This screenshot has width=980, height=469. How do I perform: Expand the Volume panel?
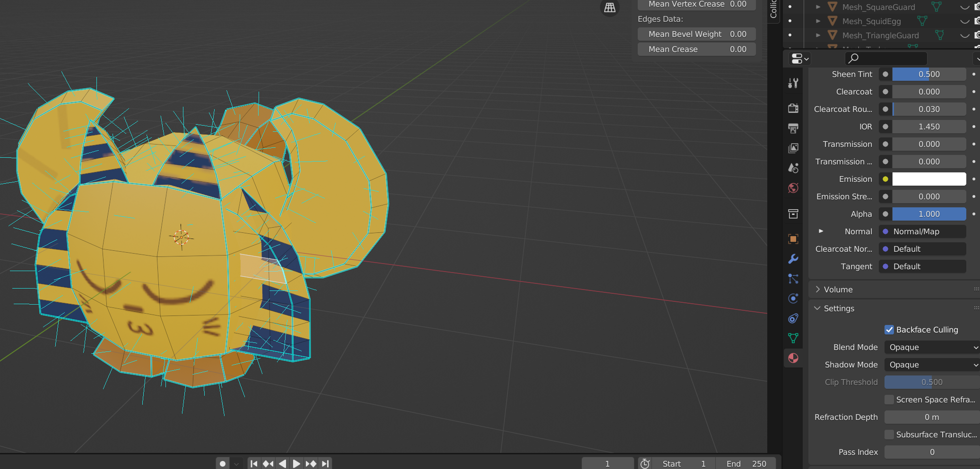818,289
